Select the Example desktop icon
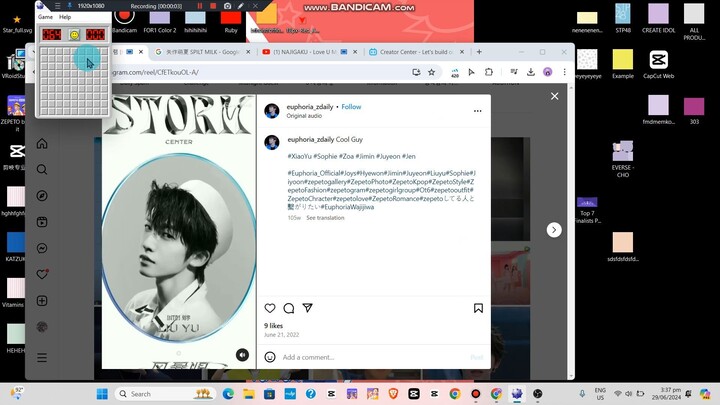The width and height of the screenshot is (720, 405). 623,65
